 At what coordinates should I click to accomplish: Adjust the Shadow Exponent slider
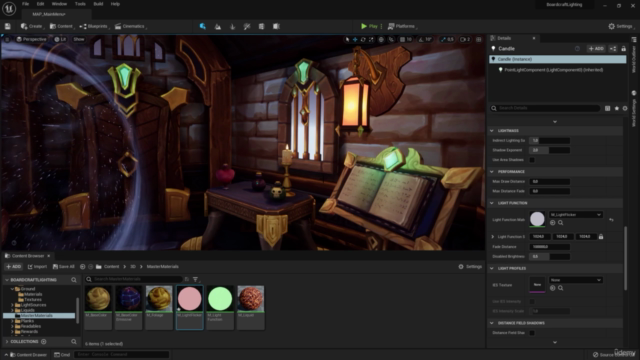(x=549, y=150)
